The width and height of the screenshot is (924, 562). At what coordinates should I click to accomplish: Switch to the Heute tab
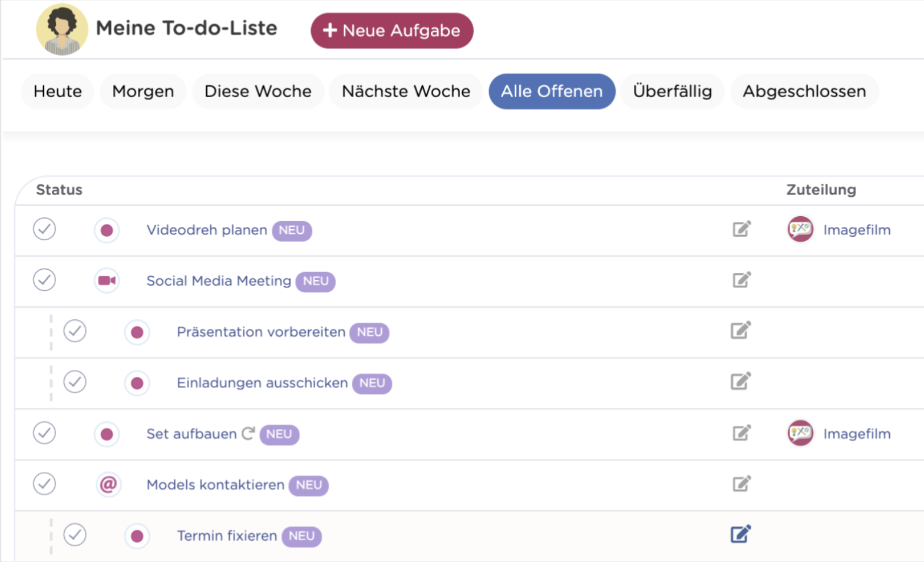coord(58,91)
